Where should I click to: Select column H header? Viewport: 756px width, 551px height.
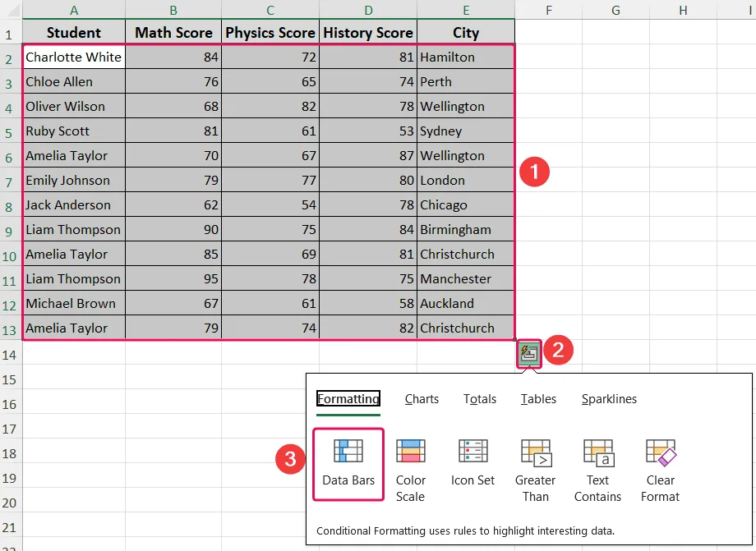[683, 10]
